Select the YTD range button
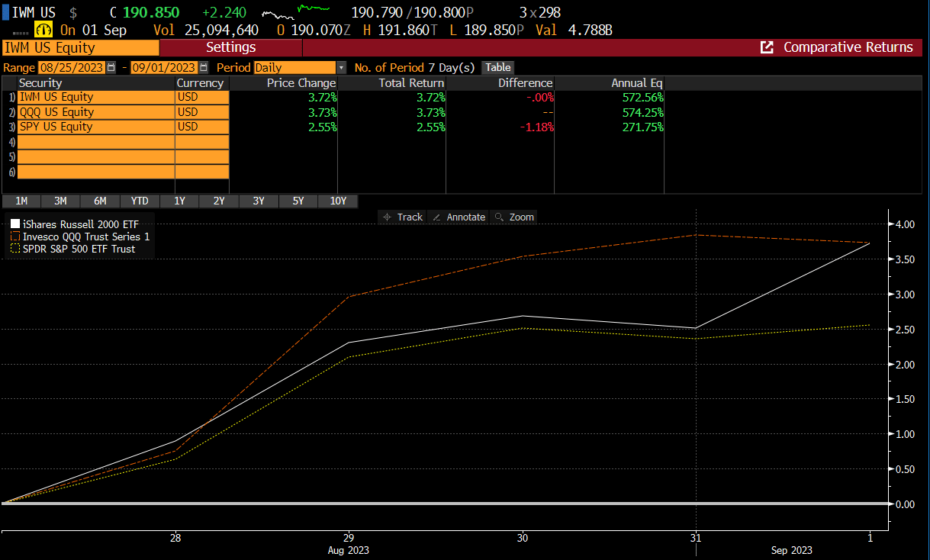The width and height of the screenshot is (930, 560). (x=140, y=201)
